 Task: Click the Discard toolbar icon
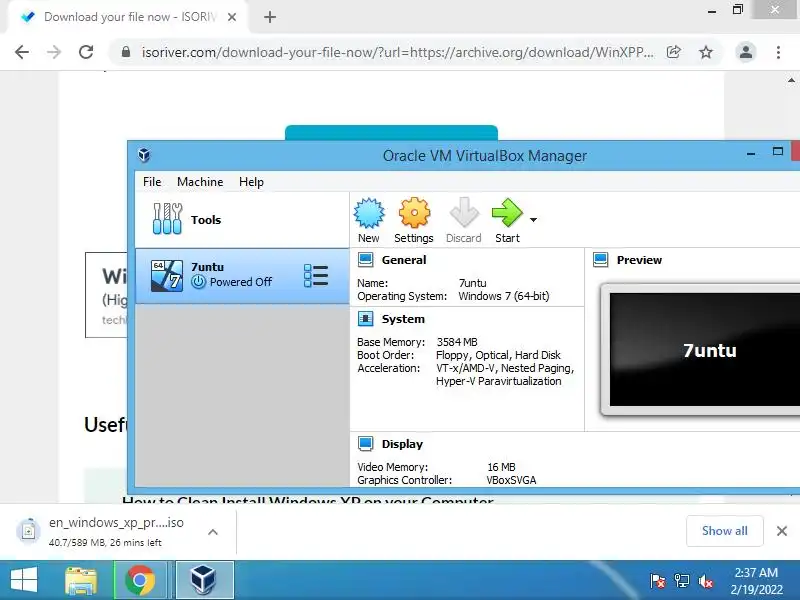[464, 213]
